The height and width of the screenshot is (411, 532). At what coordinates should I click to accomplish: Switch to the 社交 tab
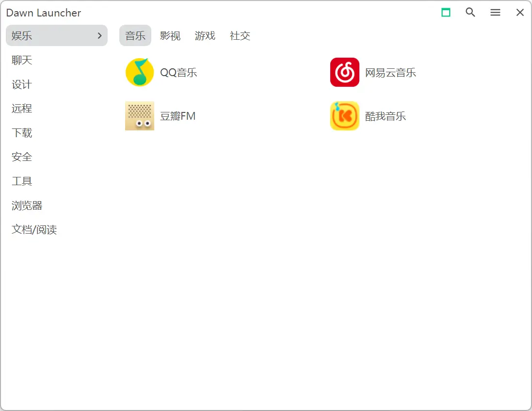click(x=240, y=35)
